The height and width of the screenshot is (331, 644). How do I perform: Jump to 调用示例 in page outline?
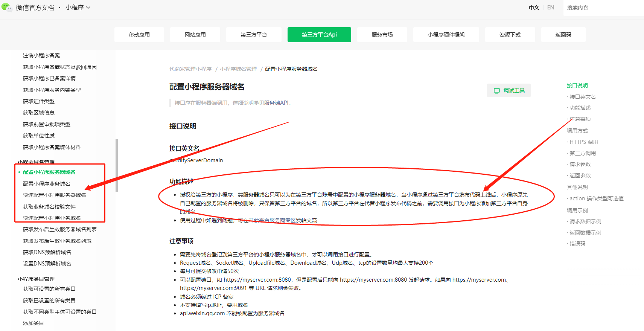(577, 210)
